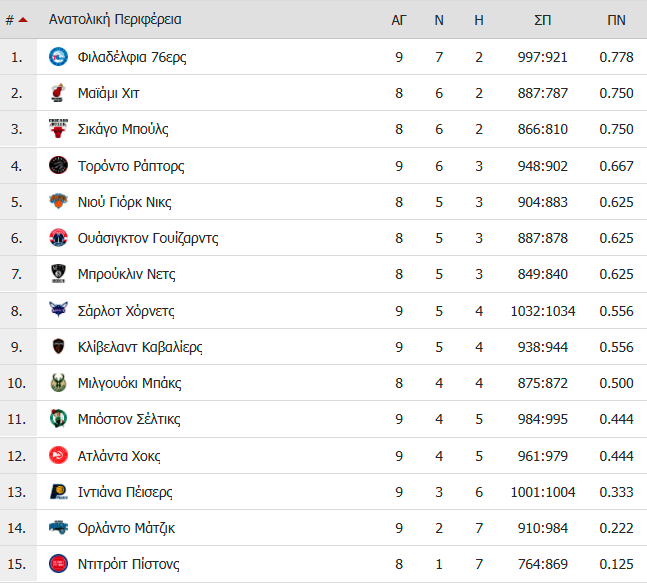Click the Charlotte Hornets logo icon
The width and height of the screenshot is (647, 583).
point(58,309)
